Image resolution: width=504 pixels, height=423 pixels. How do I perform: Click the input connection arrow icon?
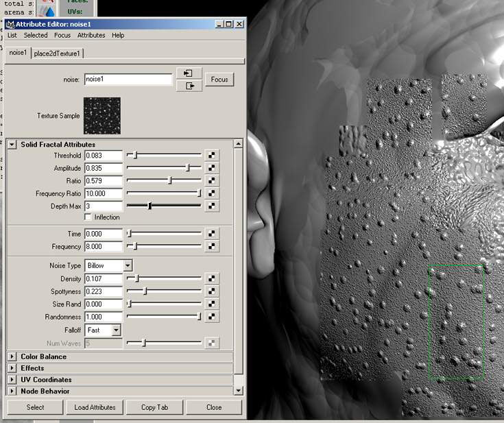point(189,73)
